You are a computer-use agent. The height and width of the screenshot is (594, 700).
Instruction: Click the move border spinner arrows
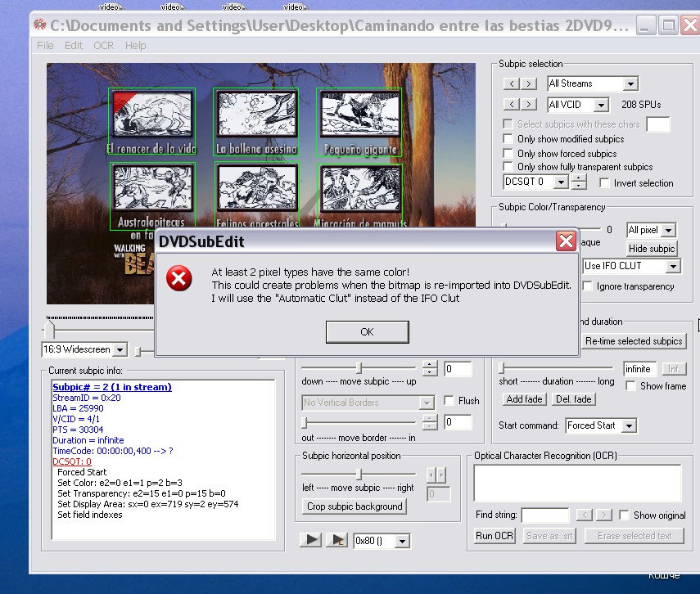(430, 421)
